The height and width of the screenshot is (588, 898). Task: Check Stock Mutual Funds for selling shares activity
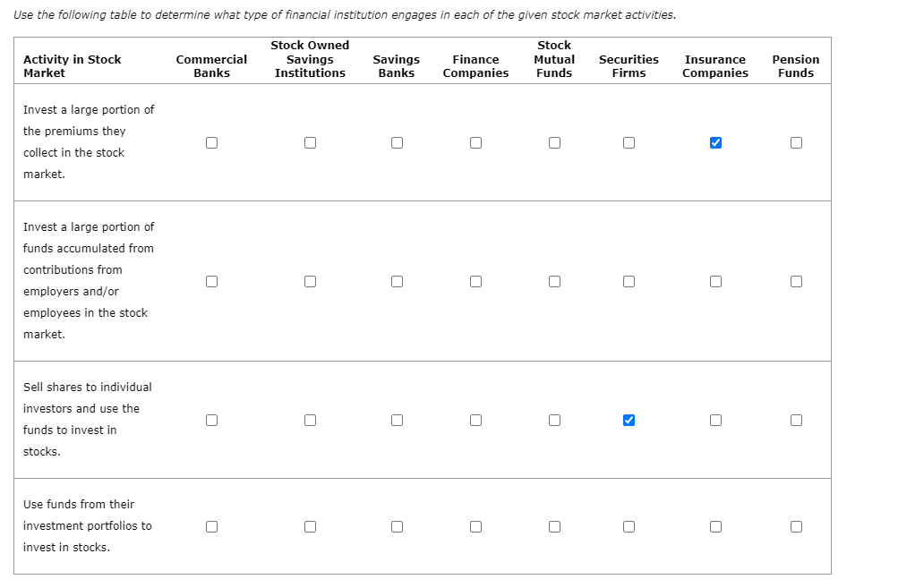554,420
